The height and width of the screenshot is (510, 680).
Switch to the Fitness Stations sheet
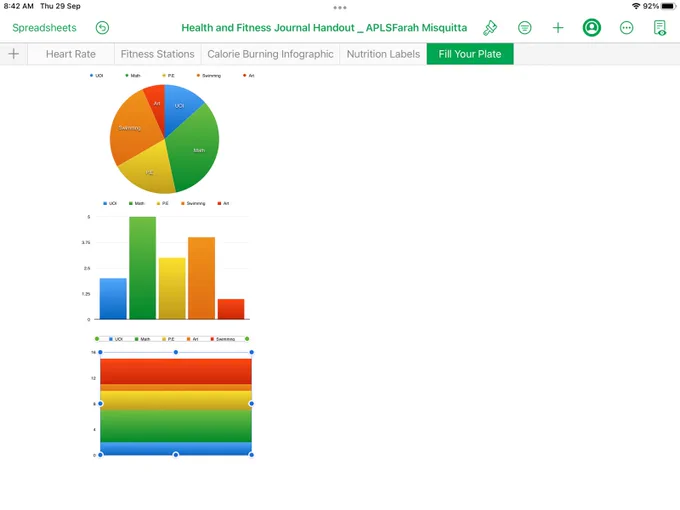pyautogui.click(x=157, y=54)
